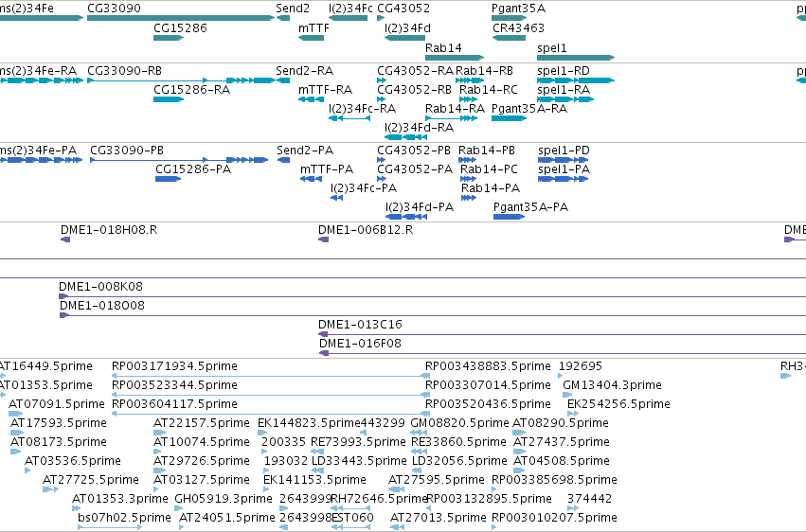
Task: Select the spel1-RD transcript label
Action: [x=564, y=70]
